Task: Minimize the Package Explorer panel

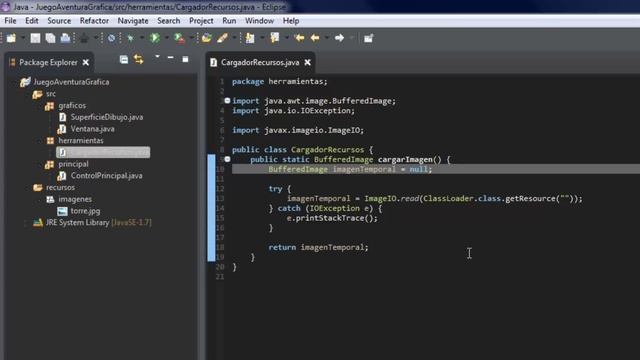Action: point(171,58)
